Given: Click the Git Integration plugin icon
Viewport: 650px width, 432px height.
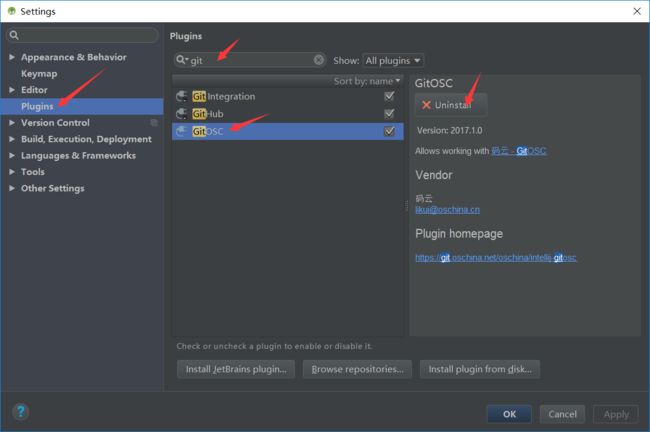Looking at the screenshot, I should point(182,96).
